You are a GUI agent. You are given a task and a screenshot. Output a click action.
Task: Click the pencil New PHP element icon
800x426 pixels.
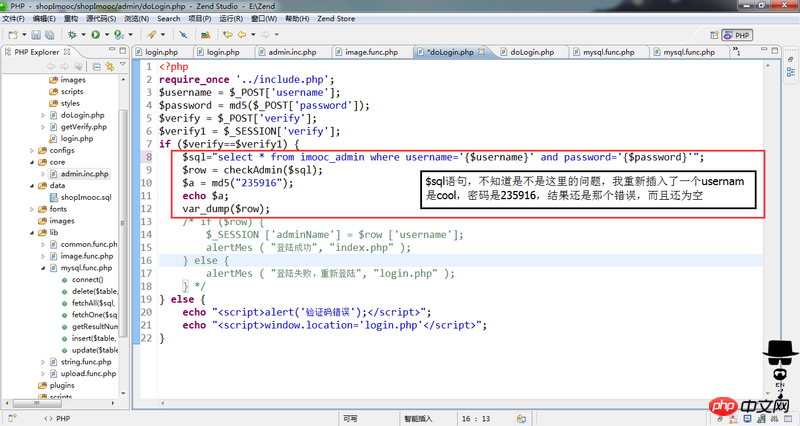point(152,35)
